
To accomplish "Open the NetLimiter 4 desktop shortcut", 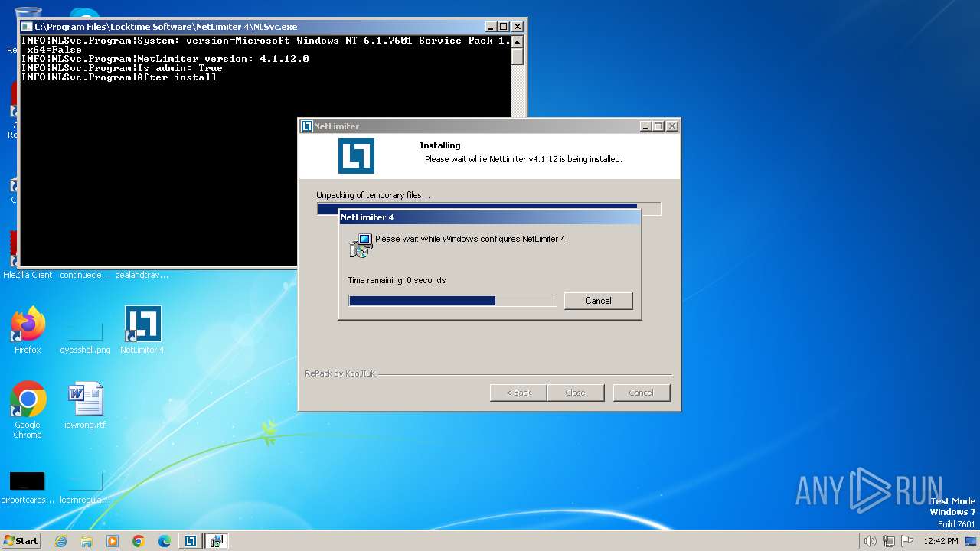I will [x=142, y=329].
